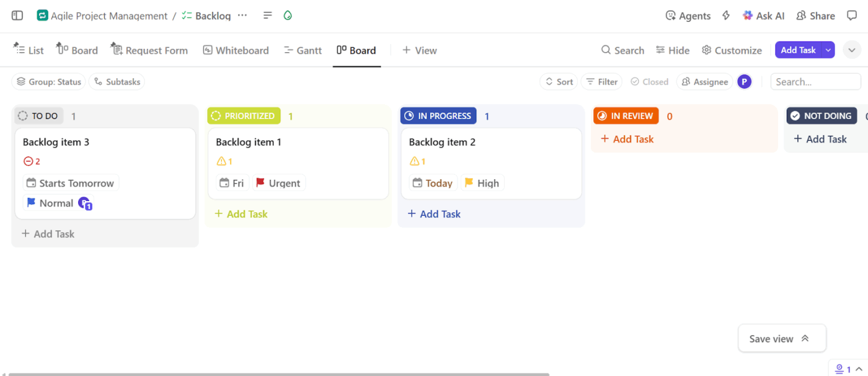Click the Save view button
This screenshot has height=376, width=868.
(771, 338)
